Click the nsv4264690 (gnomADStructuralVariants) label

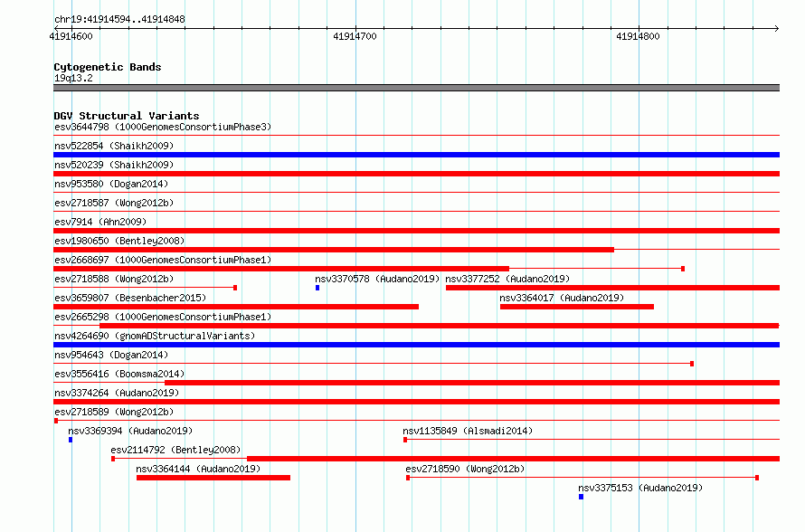(155, 336)
